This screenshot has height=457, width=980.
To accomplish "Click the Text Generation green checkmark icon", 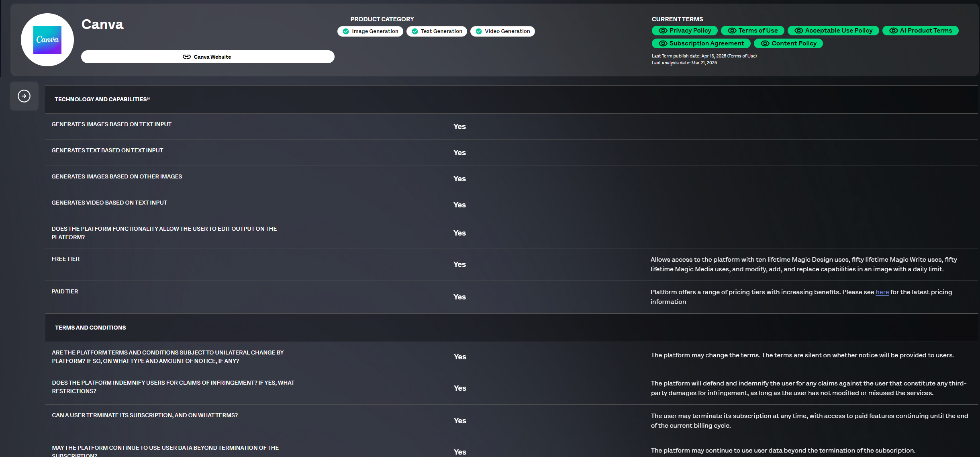I will tap(415, 31).
